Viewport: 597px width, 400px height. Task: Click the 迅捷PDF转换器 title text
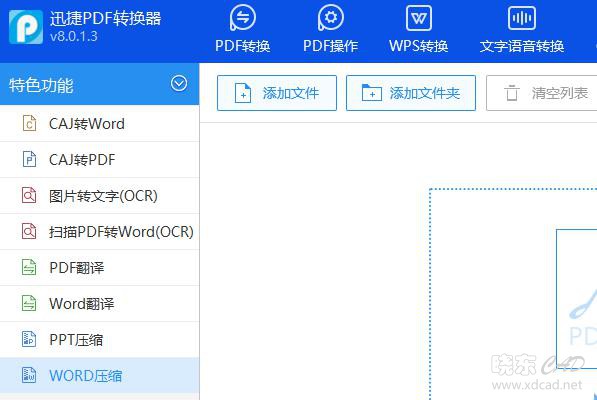pos(105,18)
